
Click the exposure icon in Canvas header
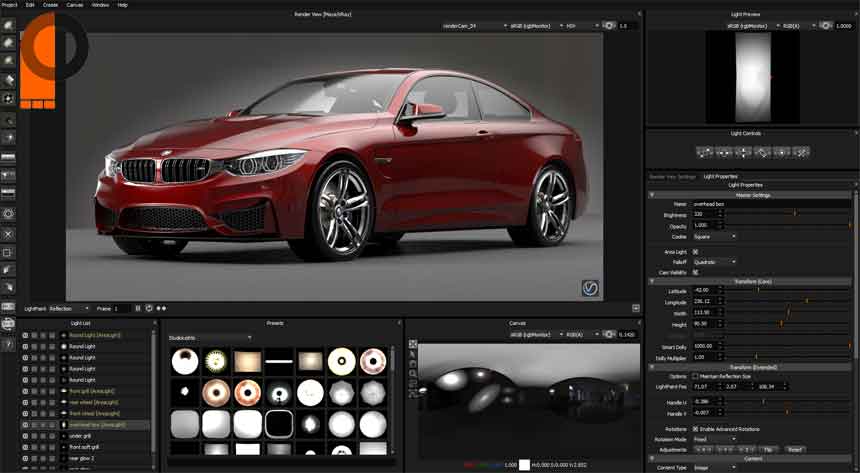[609, 334]
